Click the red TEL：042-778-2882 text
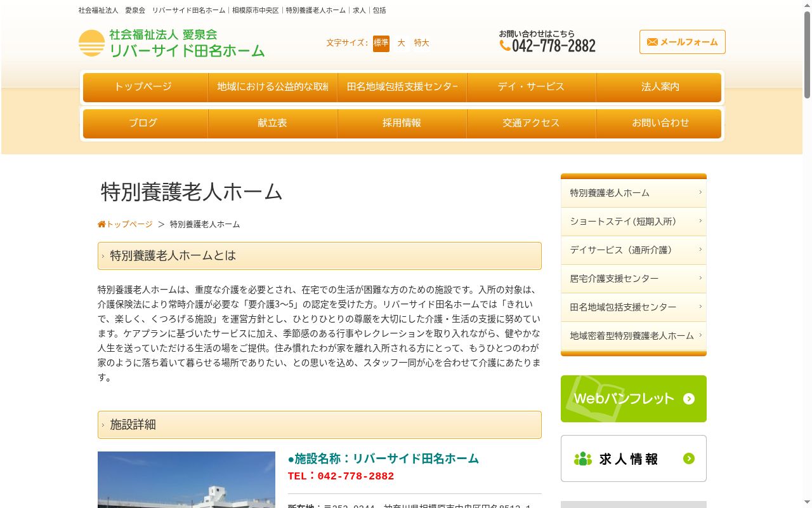Image resolution: width=812 pixels, height=508 pixels. (341, 476)
